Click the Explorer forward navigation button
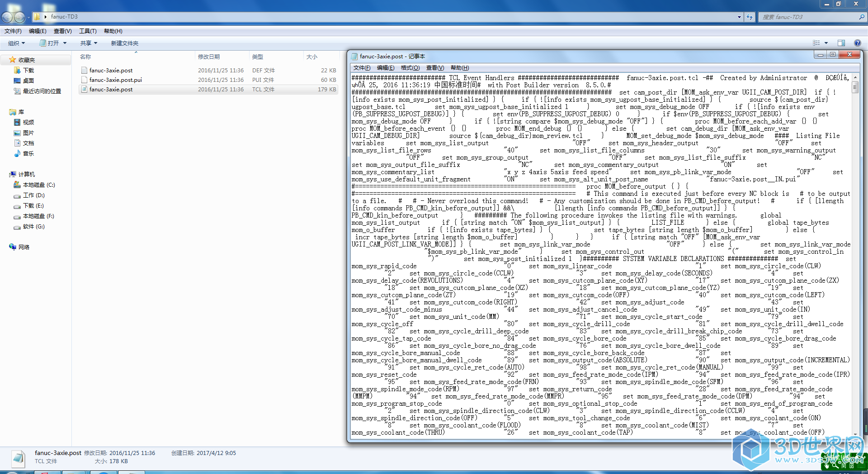The image size is (868, 474). 19,17
